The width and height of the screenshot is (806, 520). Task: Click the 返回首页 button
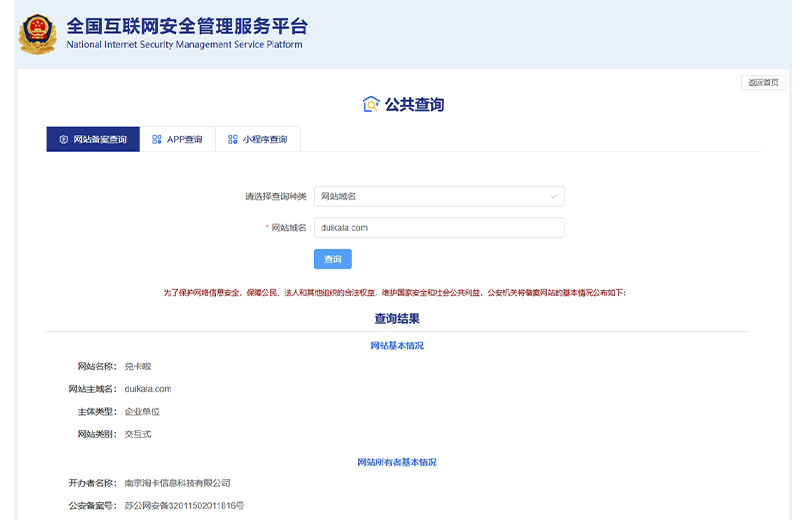pyautogui.click(x=763, y=82)
